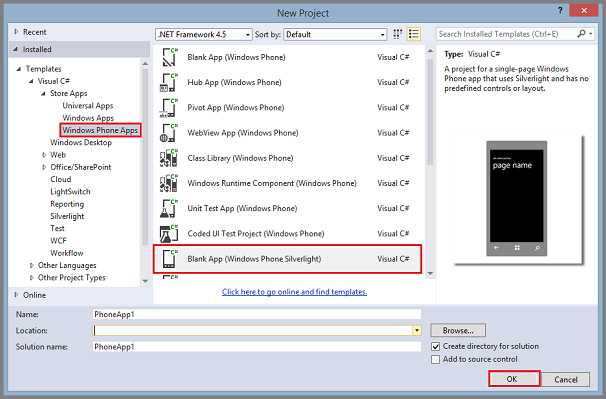Select the LightSwitch category

(x=70, y=192)
